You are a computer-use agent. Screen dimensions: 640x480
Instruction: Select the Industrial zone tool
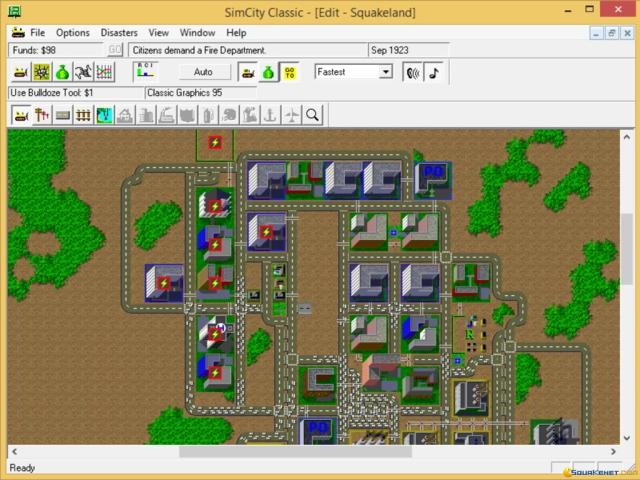[167, 115]
